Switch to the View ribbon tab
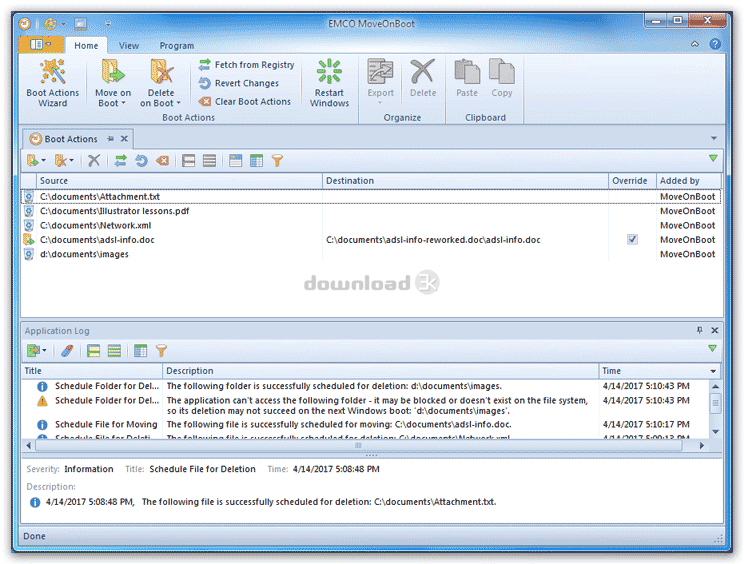Viewport: 744px width, 564px height. [129, 46]
